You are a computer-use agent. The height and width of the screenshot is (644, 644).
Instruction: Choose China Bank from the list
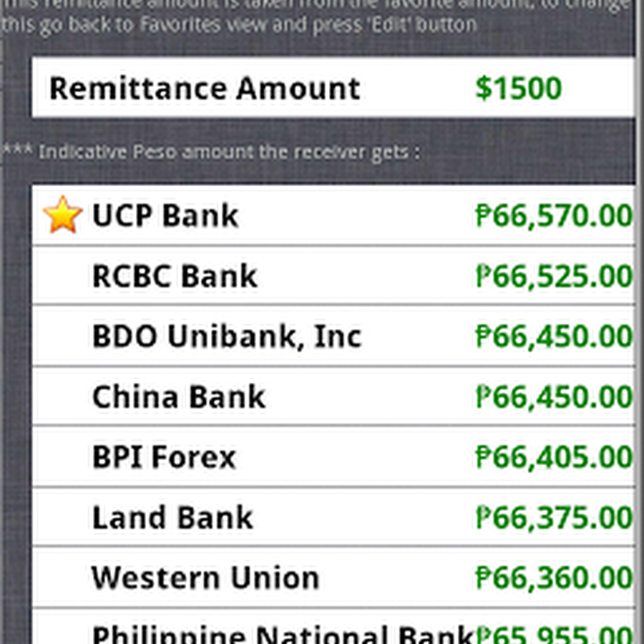point(179,396)
